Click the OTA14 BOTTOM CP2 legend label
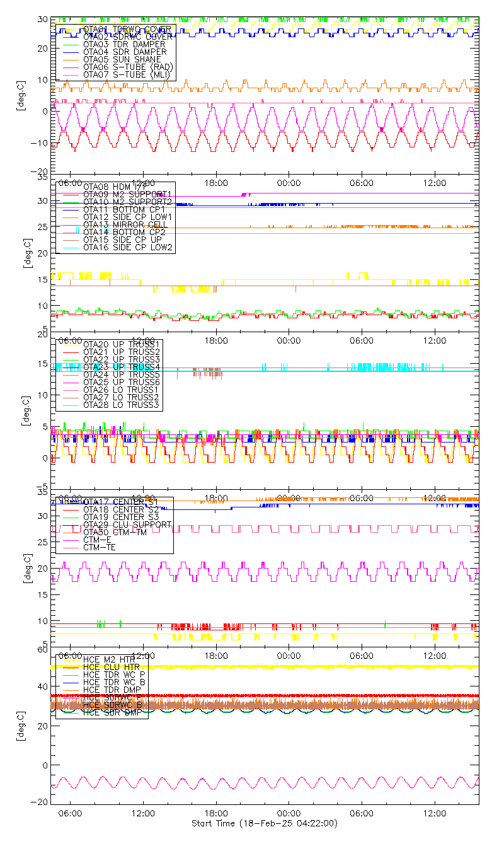This screenshot has height=851, width=504. [124, 233]
